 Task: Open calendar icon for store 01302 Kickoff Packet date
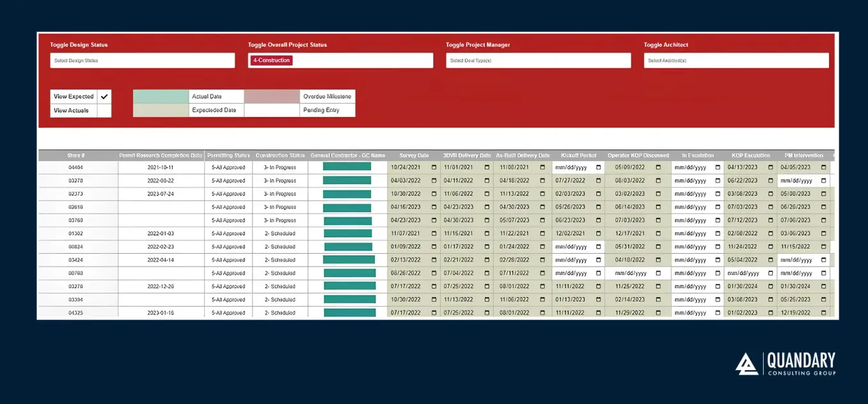coord(599,233)
